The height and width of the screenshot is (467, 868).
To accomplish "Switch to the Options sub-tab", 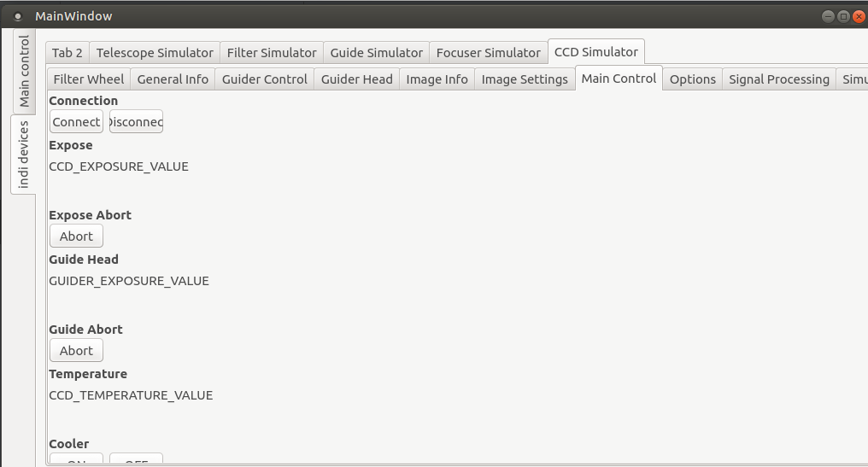I will (692, 79).
